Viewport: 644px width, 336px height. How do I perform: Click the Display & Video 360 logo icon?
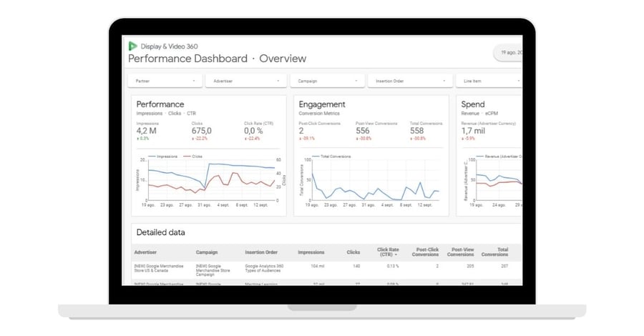click(x=132, y=46)
